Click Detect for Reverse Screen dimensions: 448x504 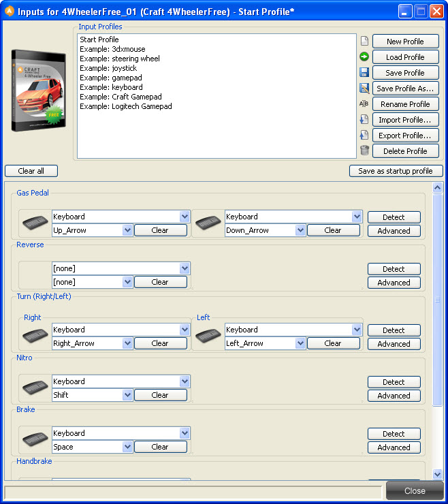coord(394,269)
